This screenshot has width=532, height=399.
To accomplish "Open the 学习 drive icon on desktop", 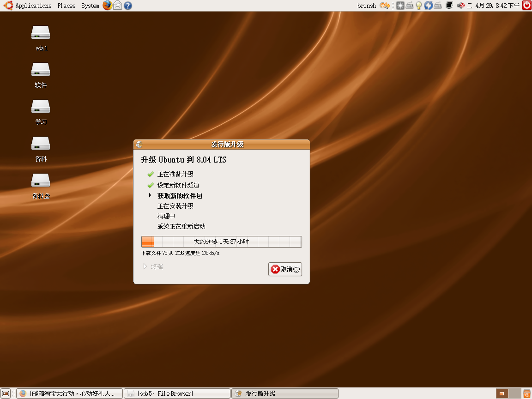I will (41, 106).
